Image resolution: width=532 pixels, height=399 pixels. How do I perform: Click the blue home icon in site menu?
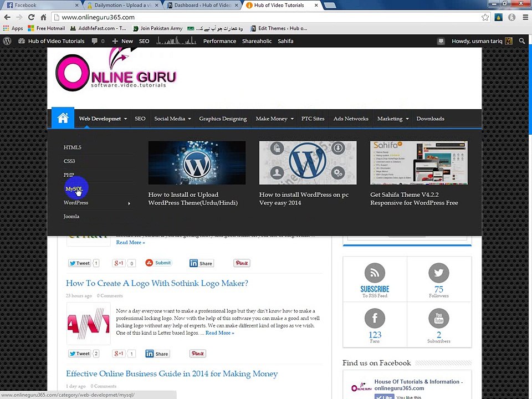point(63,118)
